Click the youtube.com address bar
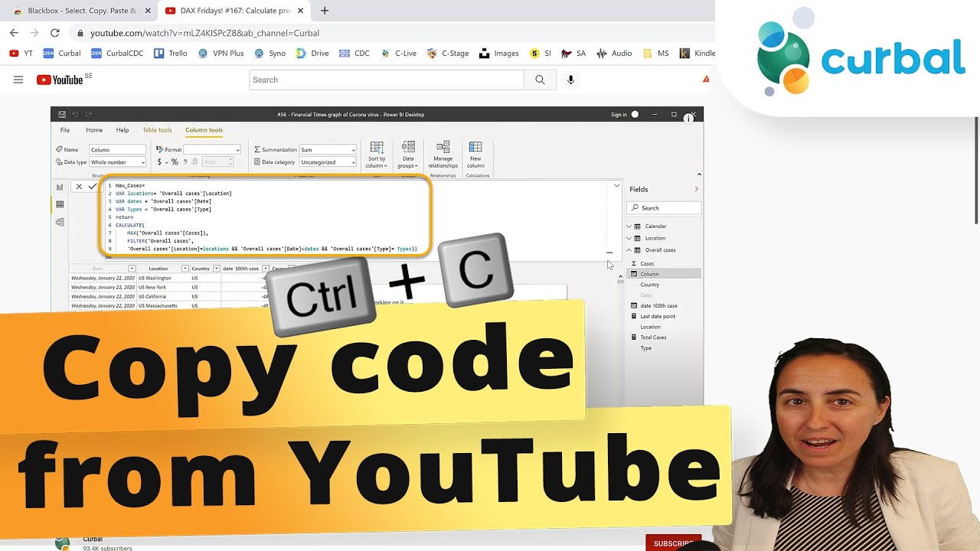 pyautogui.click(x=390, y=33)
